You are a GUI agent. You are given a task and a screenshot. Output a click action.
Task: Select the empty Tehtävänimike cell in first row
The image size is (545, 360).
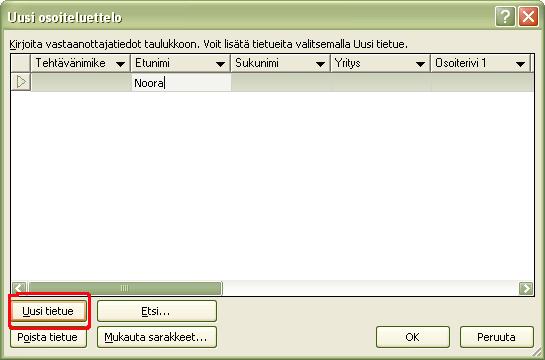[x=81, y=83]
